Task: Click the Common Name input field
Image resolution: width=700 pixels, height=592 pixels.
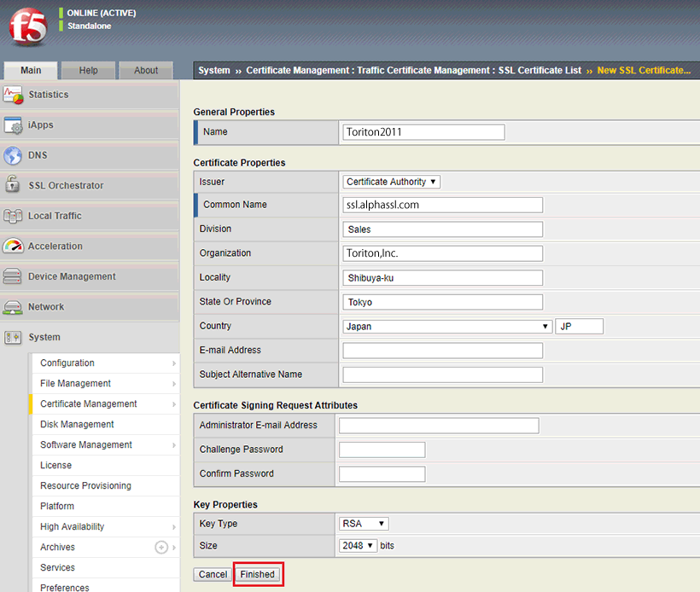Action: click(x=443, y=205)
